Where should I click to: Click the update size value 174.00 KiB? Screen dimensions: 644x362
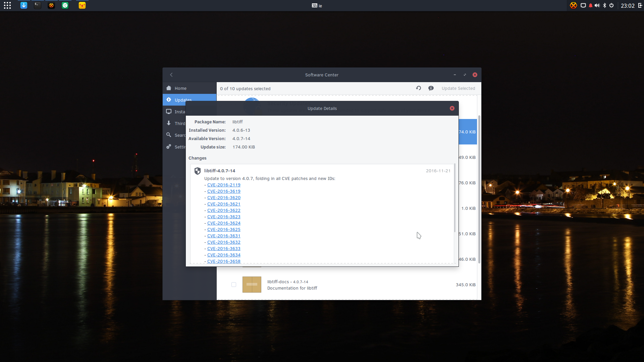coord(244,147)
